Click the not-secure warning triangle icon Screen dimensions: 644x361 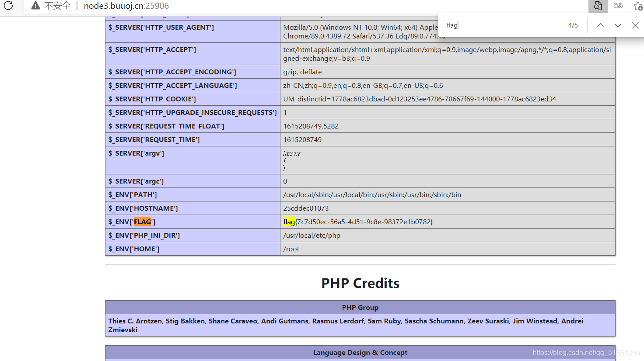[36, 6]
